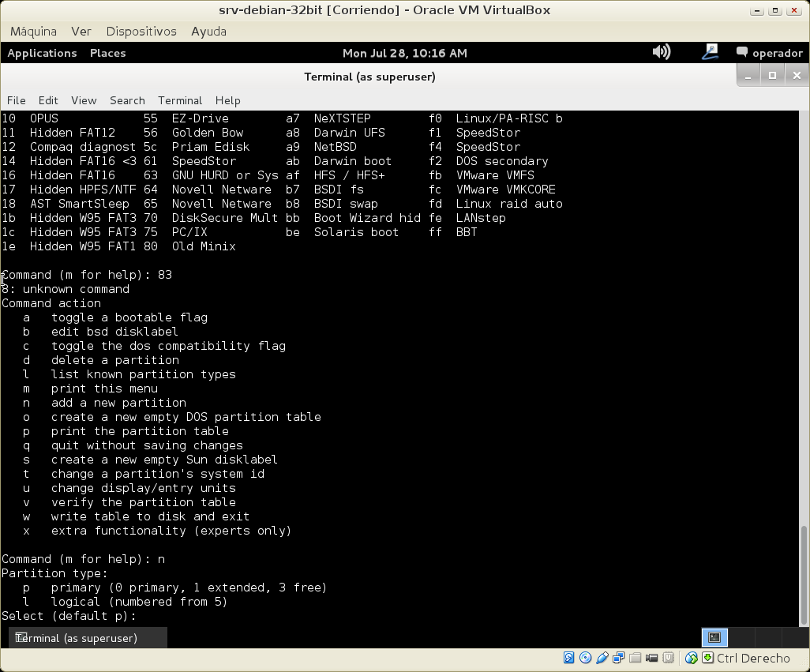Open the clock showing Mon Jul 28

[x=404, y=53]
